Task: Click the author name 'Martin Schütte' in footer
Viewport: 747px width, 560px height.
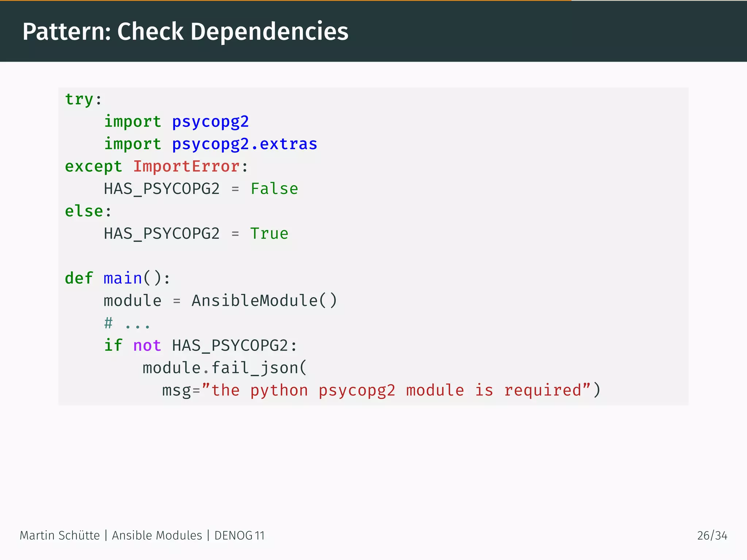Action: 59,535
